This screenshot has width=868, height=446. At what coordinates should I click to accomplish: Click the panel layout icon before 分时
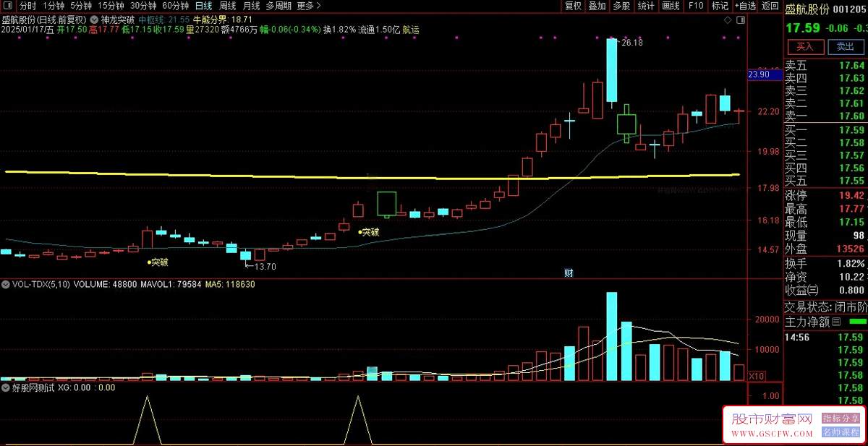[8, 6]
